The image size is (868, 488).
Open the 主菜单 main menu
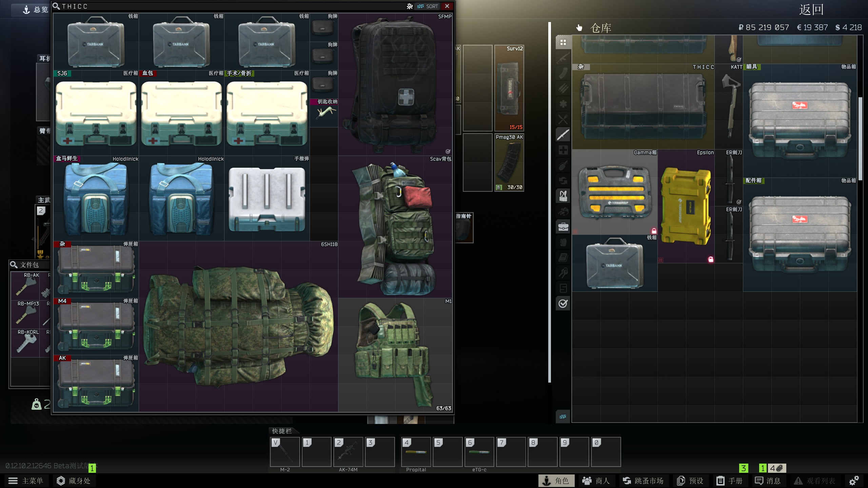coord(26,481)
